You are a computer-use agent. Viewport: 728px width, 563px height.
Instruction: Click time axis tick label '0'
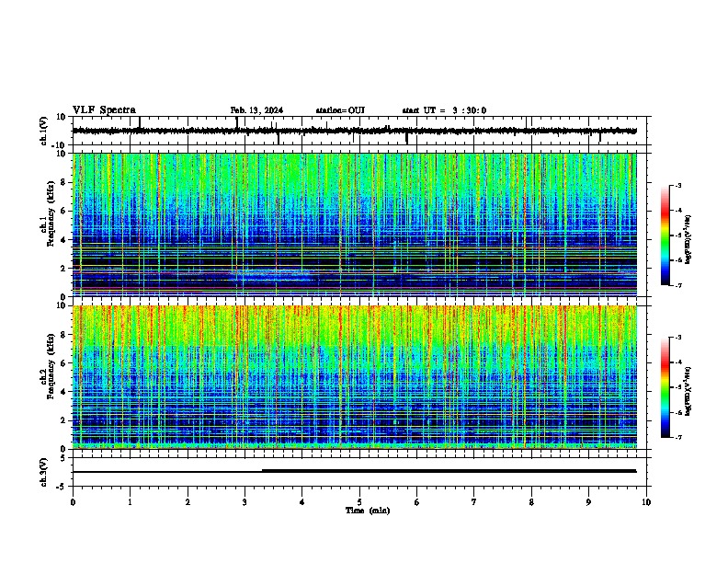[73, 502]
